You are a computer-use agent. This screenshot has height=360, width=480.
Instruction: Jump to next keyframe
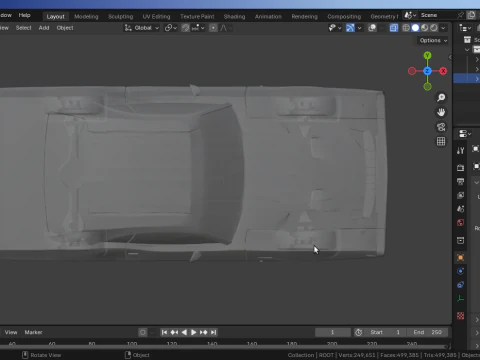coord(203,332)
